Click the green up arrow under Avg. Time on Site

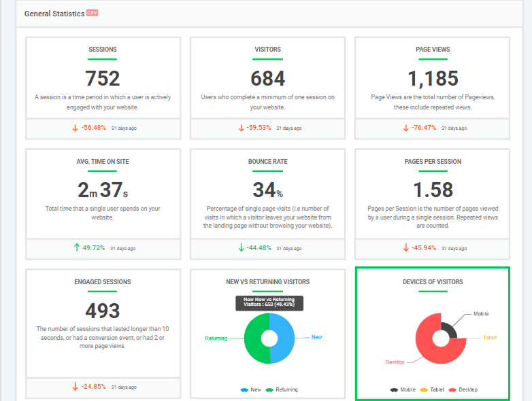76,248
